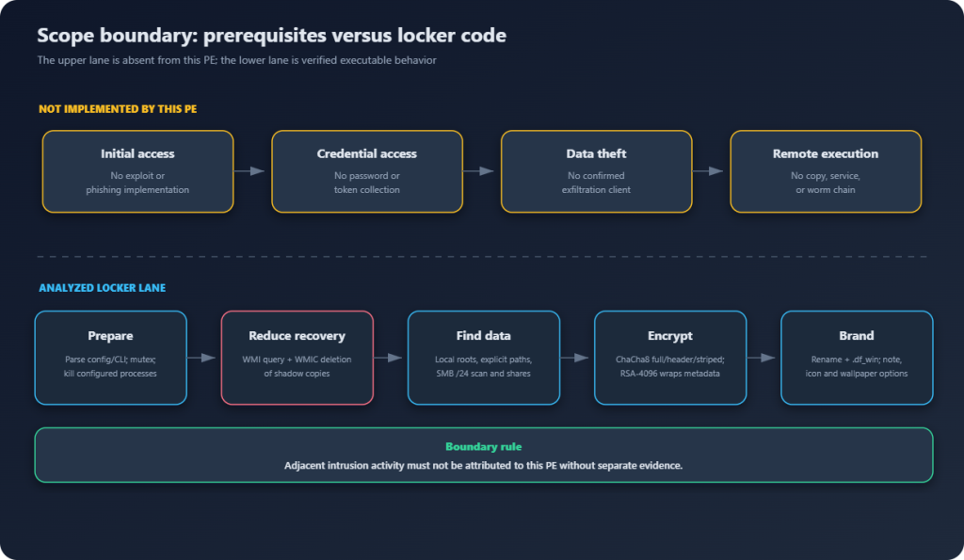Click the ANALYZED LOCKER LANE label

click(x=102, y=288)
